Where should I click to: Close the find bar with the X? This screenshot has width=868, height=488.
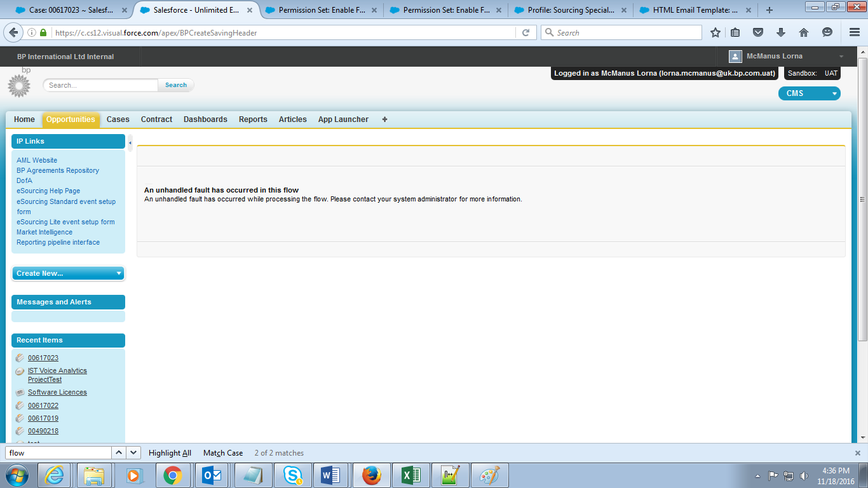(857, 453)
